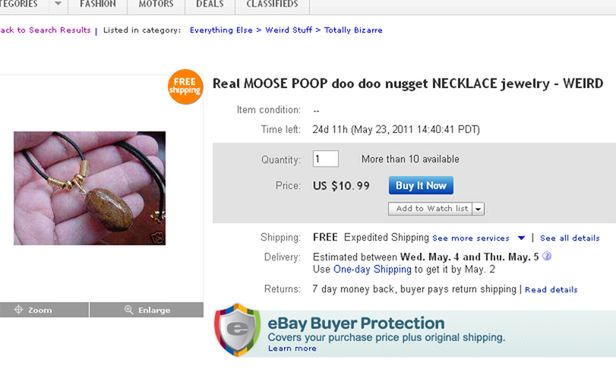Click the delivery estimate help question icon
616x385 pixels.
547,256
